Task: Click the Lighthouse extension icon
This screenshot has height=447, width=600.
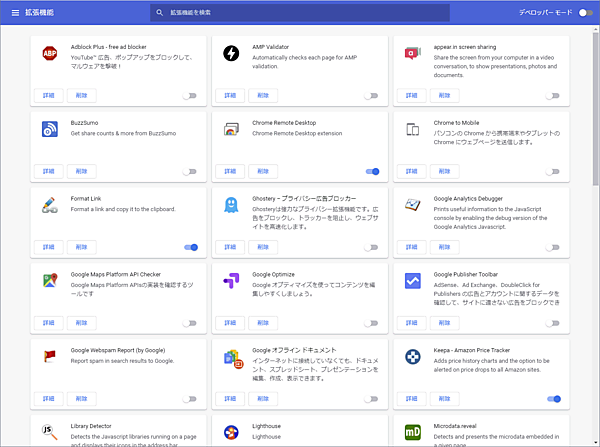Action: pyautogui.click(x=231, y=432)
